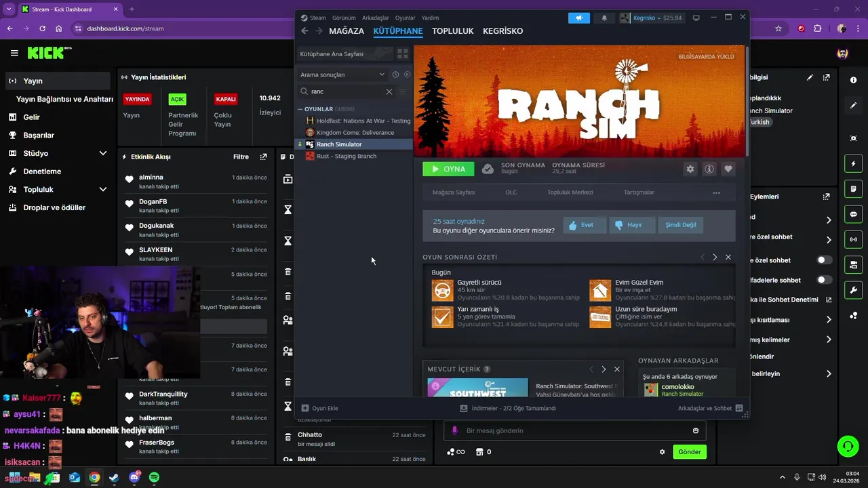Image resolution: width=868 pixels, height=488 pixels.
Task: Select Rust - Staging Branch in list
Action: 346,156
